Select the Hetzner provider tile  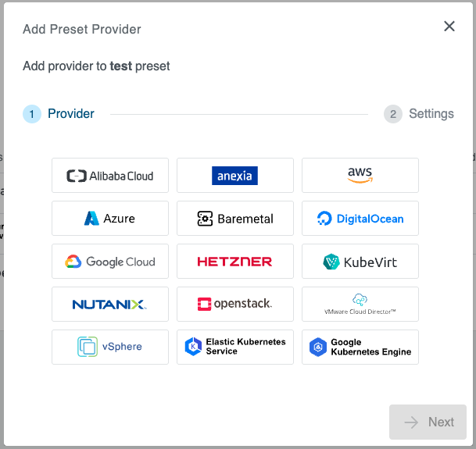235,262
